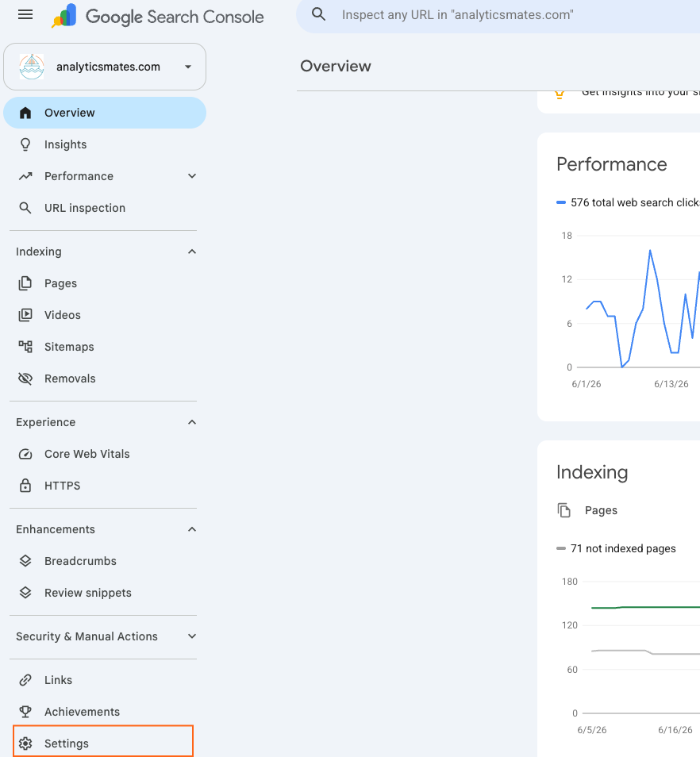Open the Achievements page
This screenshot has width=700, height=757.
pos(105,712)
